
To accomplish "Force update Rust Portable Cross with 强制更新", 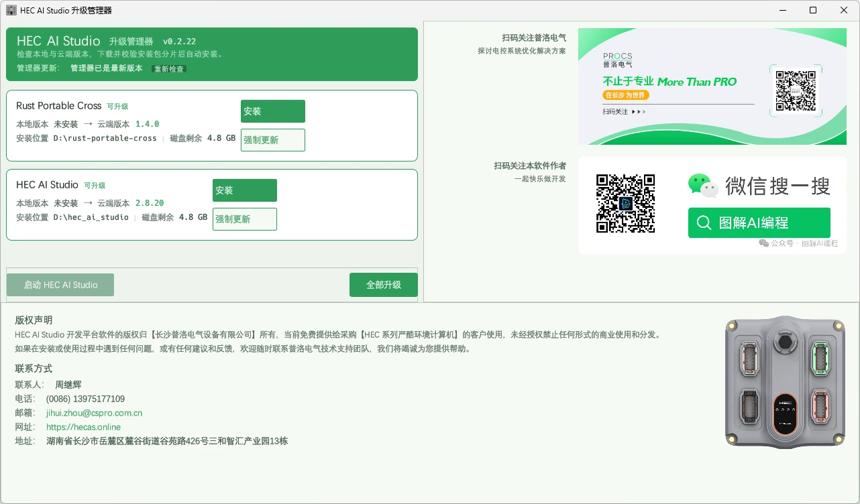I will click(273, 140).
